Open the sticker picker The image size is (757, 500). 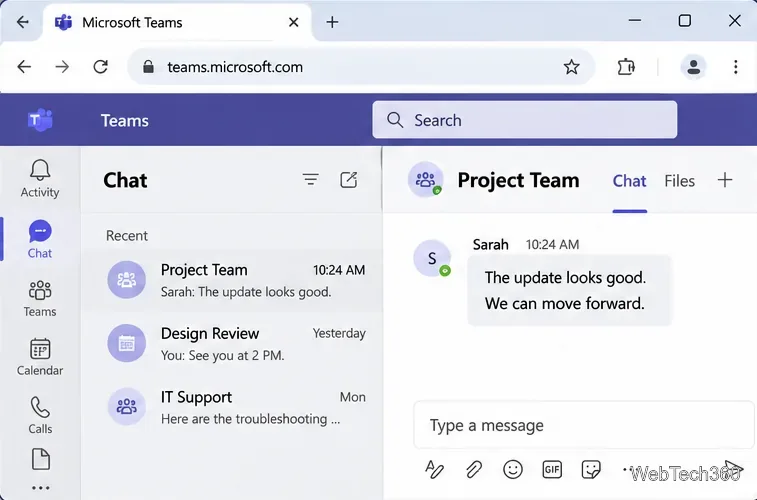[x=591, y=469]
